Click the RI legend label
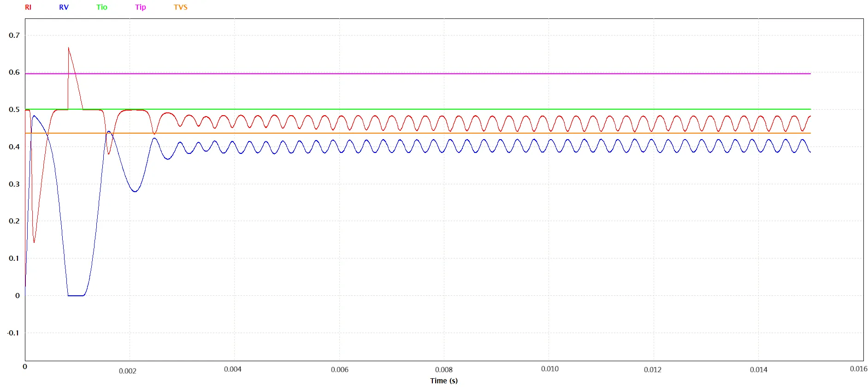This screenshot has height=387, width=868. click(28, 7)
